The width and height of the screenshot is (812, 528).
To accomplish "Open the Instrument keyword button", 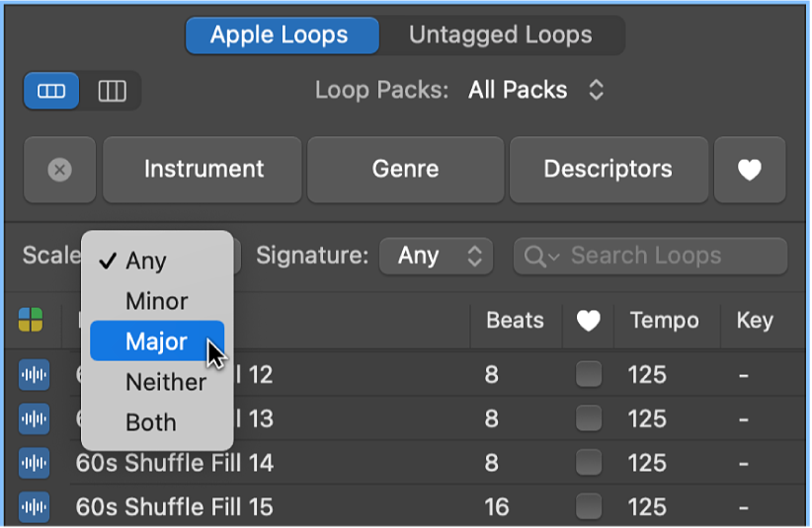I will pos(203,170).
